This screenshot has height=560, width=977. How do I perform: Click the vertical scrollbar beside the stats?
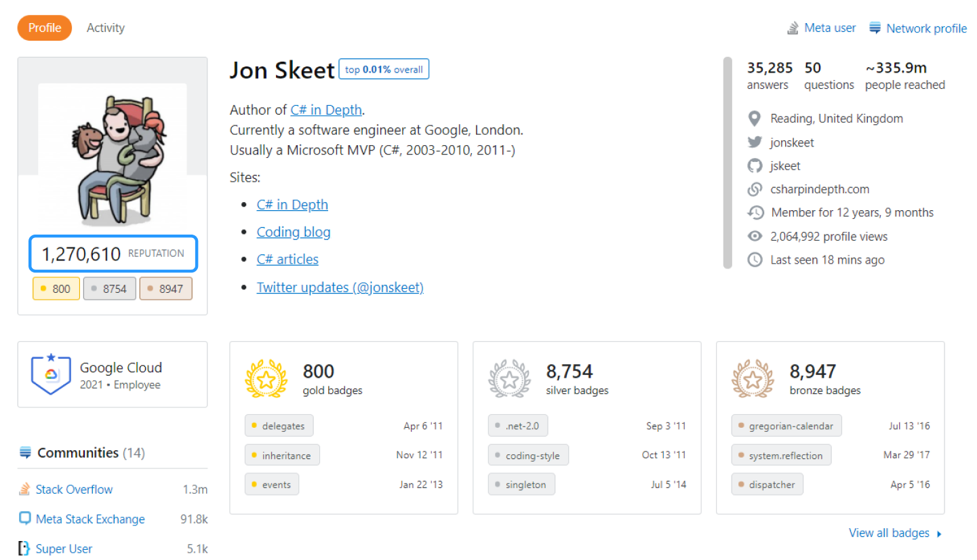pyautogui.click(x=728, y=163)
